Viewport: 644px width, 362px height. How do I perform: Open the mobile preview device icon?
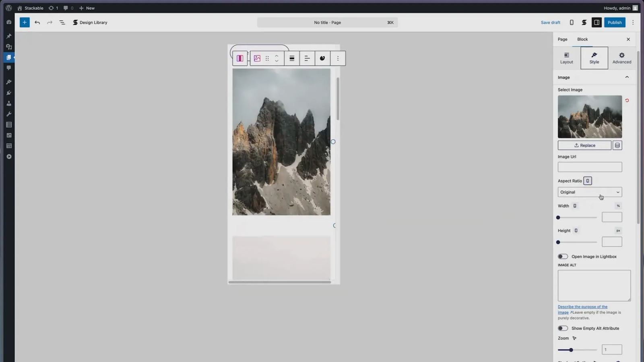point(572,23)
